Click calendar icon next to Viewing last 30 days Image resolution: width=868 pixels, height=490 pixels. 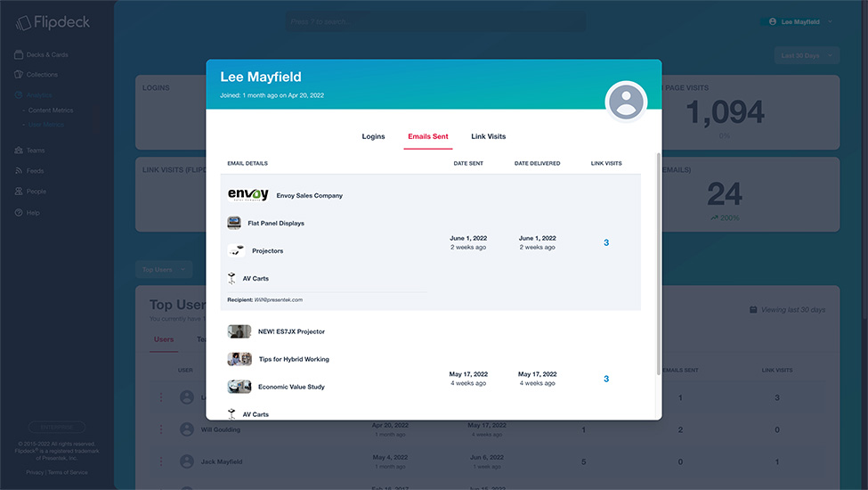(753, 309)
